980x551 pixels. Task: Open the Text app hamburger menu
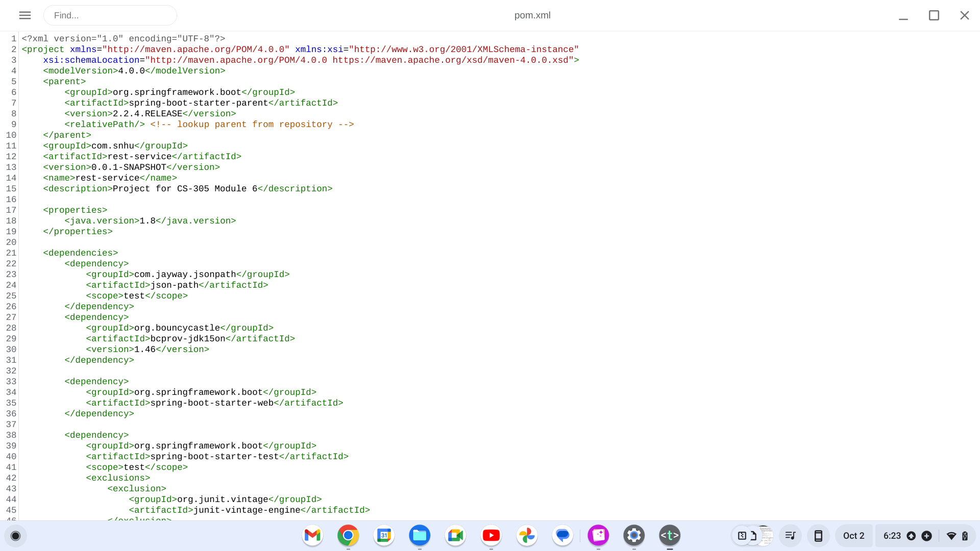(24, 15)
